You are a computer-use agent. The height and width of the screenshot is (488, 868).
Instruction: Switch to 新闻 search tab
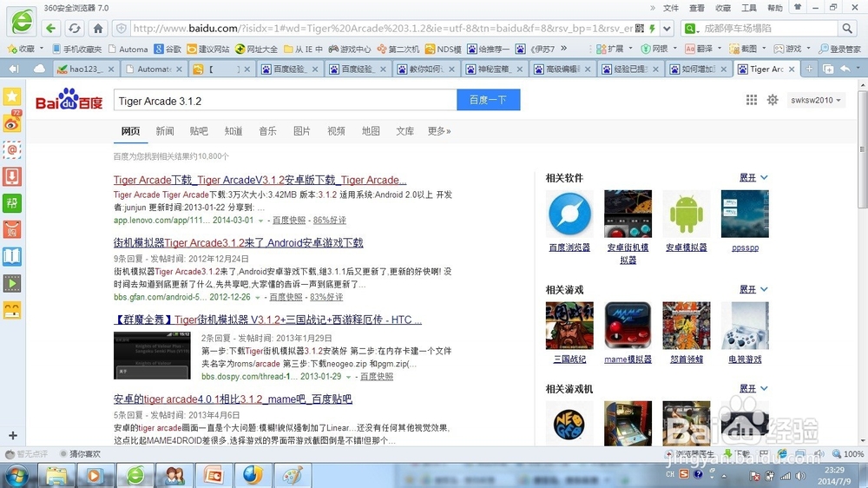164,131
